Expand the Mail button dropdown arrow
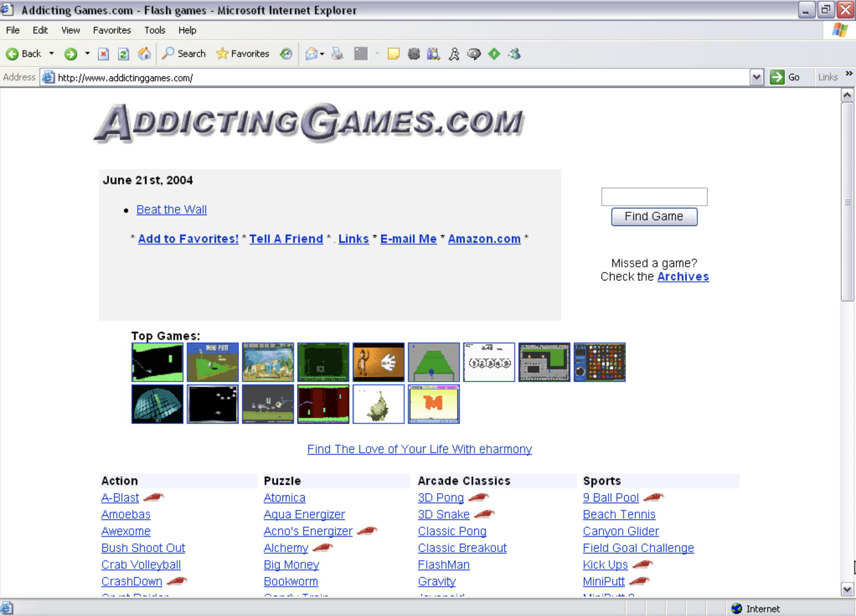This screenshot has height=616, width=856. tap(322, 54)
